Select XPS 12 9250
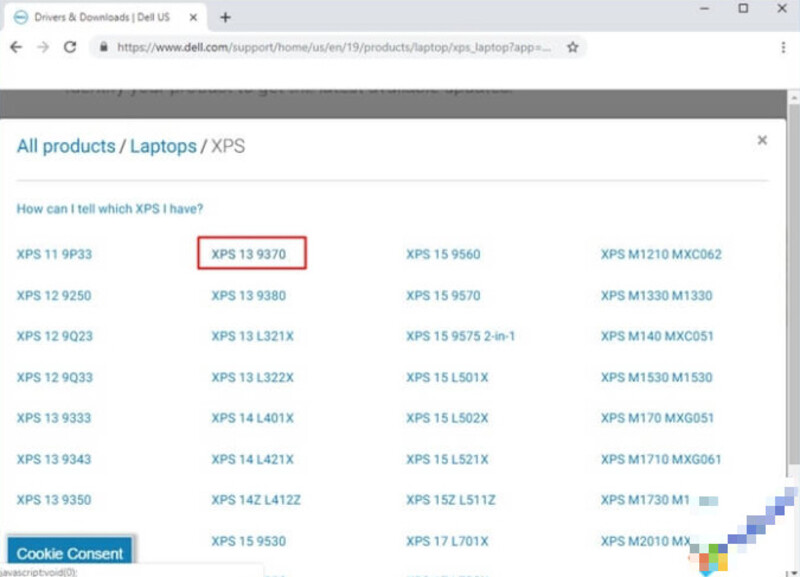The image size is (800, 577). [x=54, y=295]
